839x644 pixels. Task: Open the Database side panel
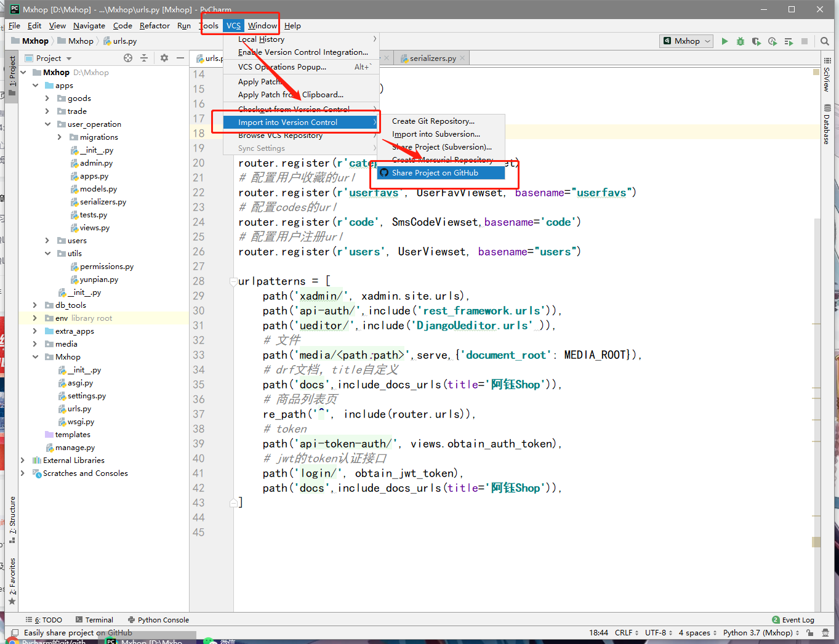pyautogui.click(x=827, y=124)
